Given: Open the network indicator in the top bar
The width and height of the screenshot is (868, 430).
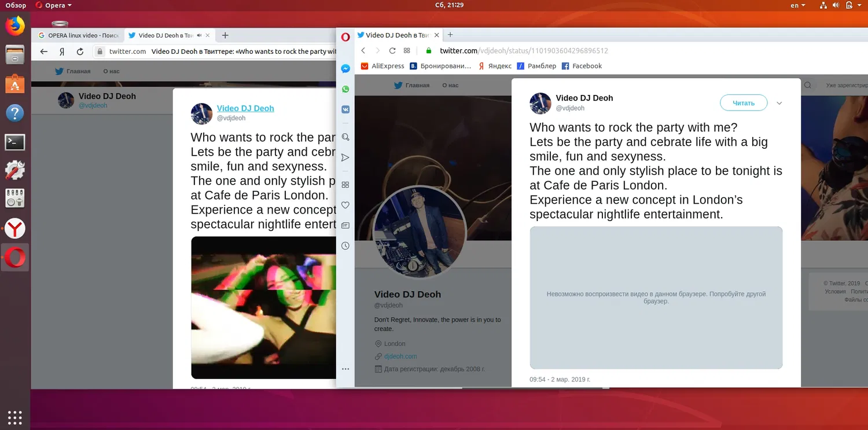Looking at the screenshot, I should coord(823,5).
